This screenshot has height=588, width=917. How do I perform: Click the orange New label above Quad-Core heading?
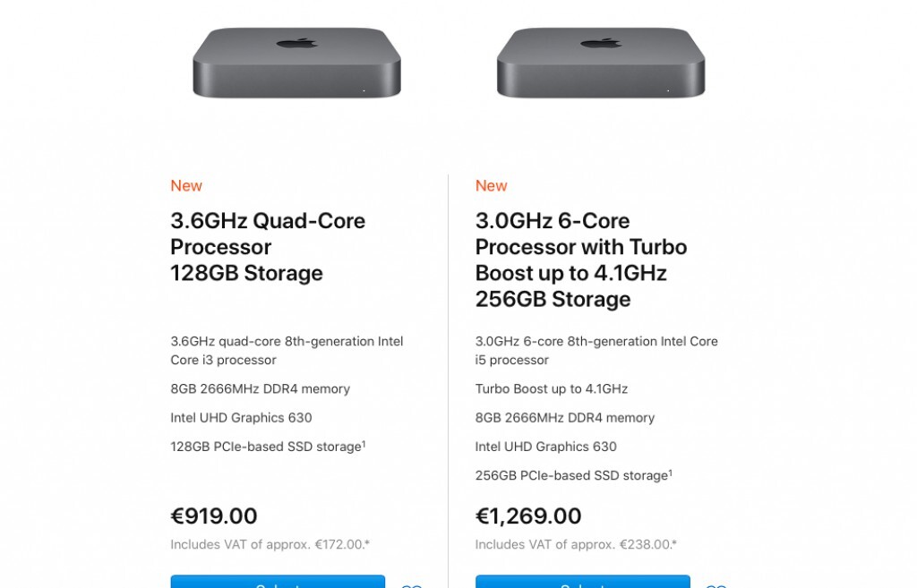[x=186, y=186]
